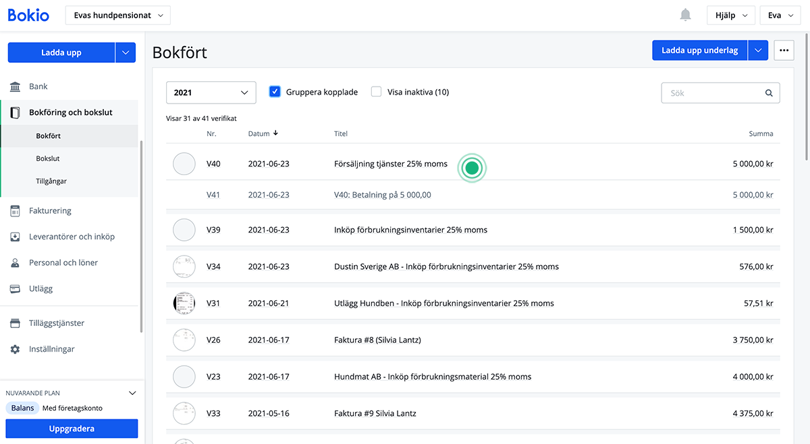Uncheck Gruppera kopplade checkbox
This screenshot has height=444, width=810.
275,92
